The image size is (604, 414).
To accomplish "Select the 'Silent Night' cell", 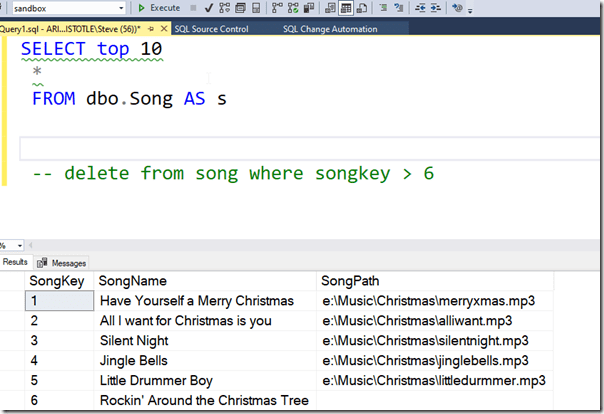I will (205, 341).
